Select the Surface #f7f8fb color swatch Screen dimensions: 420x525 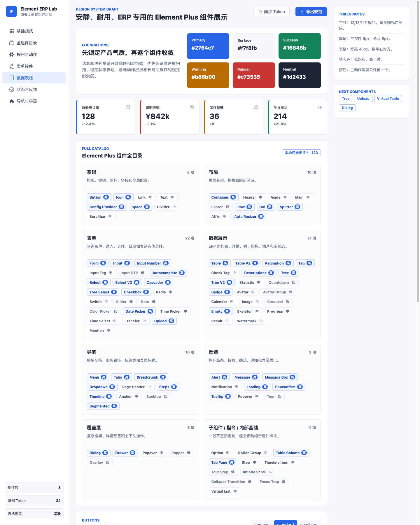(254, 46)
